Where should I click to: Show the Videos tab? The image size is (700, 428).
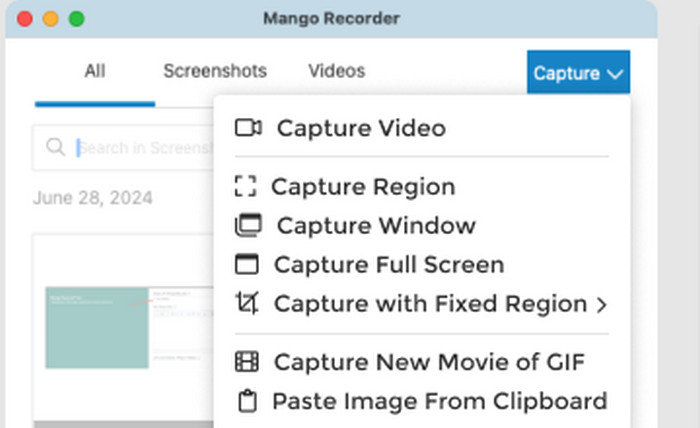coord(336,71)
